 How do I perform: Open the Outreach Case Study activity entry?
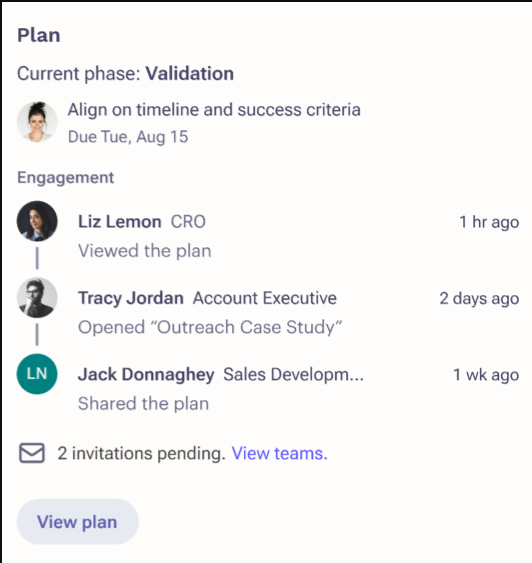tap(210, 327)
